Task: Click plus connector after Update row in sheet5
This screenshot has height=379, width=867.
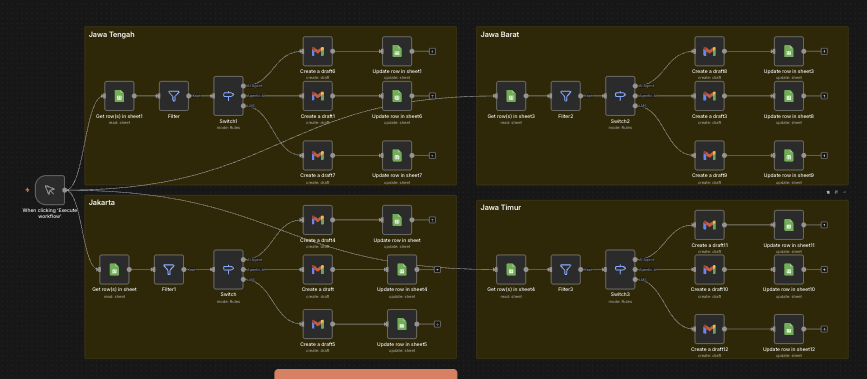Action: (x=437, y=324)
